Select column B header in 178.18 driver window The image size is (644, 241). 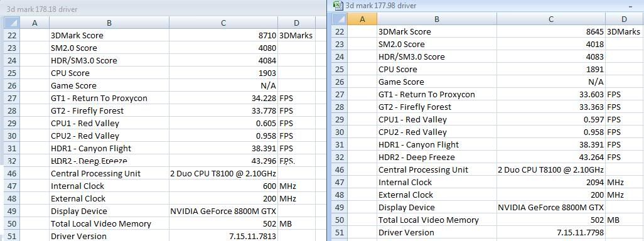coord(109,23)
